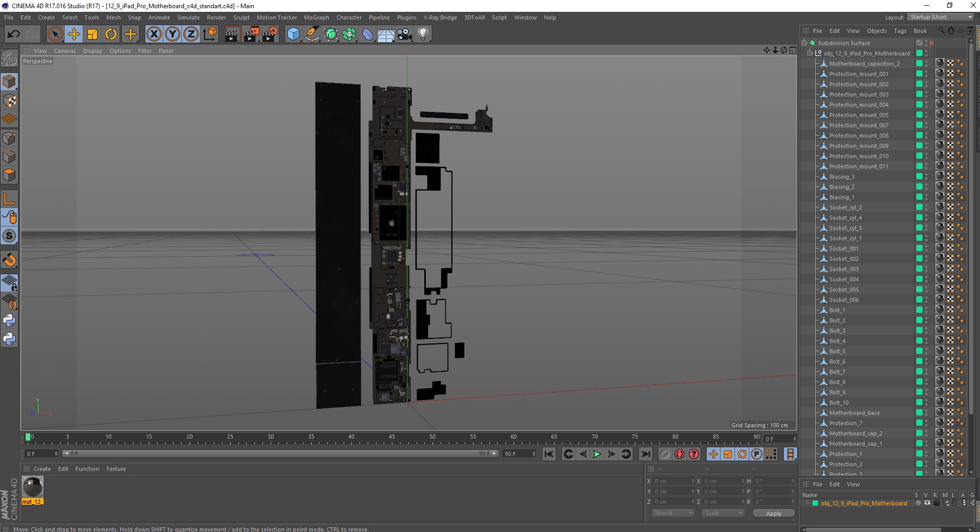Screen dimensions: 980x532
Task: Add a Cube primitive object
Action: [293, 34]
